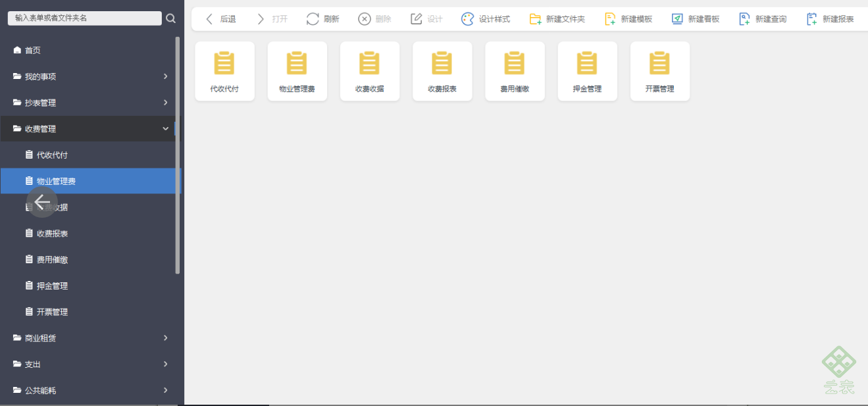Click the 新建看板 icon

point(677,19)
